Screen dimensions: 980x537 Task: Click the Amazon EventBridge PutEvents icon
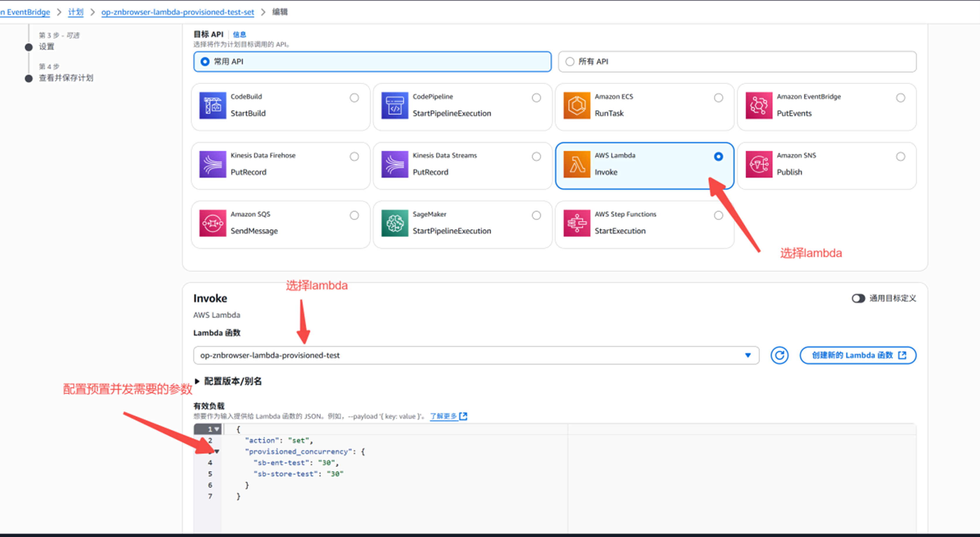coord(759,105)
